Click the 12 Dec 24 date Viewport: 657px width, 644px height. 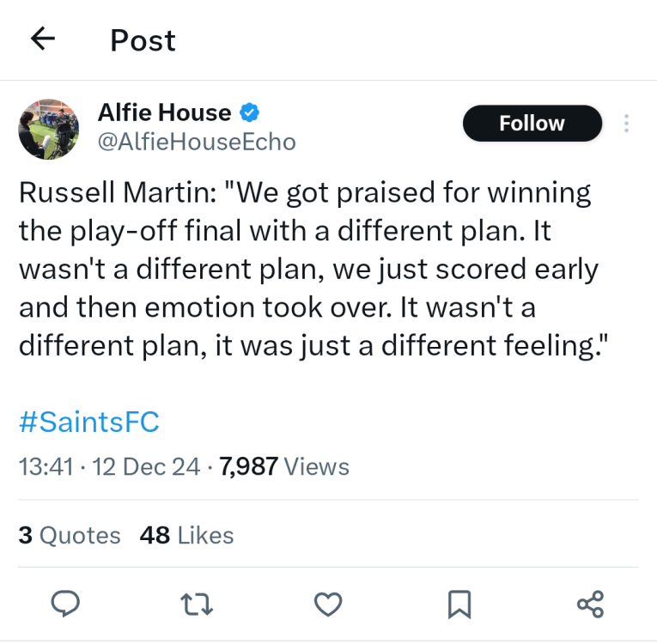coord(141,466)
